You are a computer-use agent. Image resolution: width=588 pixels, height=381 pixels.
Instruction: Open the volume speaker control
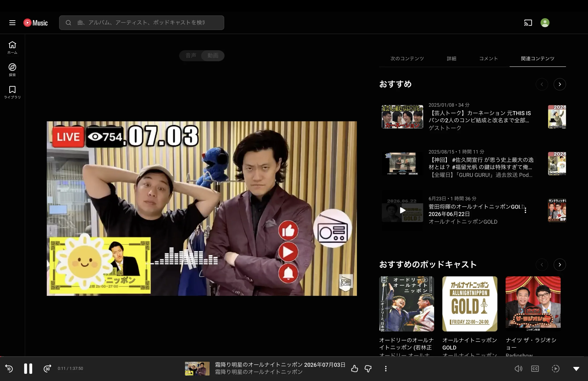tap(518, 369)
